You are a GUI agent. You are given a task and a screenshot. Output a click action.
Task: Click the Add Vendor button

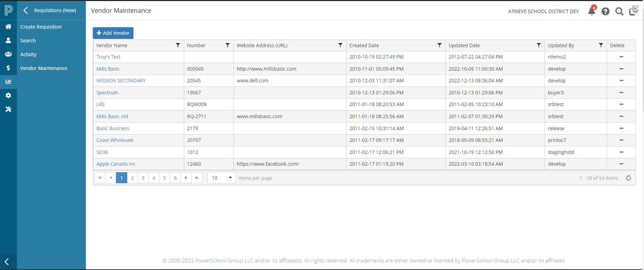(x=113, y=33)
